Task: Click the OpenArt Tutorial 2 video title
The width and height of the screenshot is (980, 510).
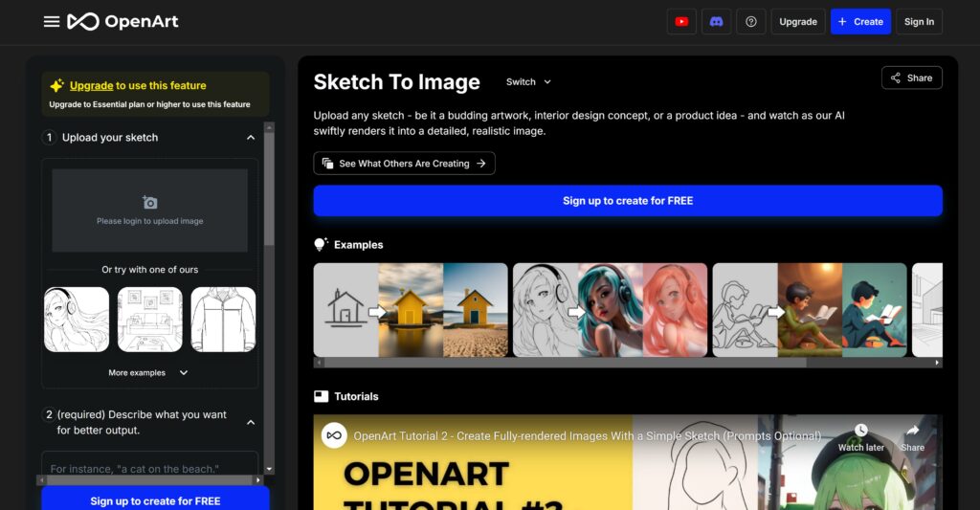Action: point(588,436)
